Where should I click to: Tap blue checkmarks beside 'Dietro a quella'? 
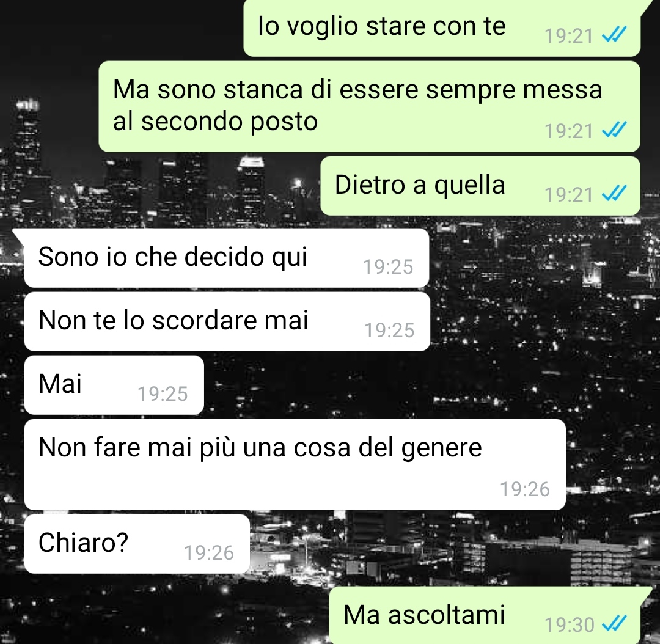pyautogui.click(x=614, y=194)
